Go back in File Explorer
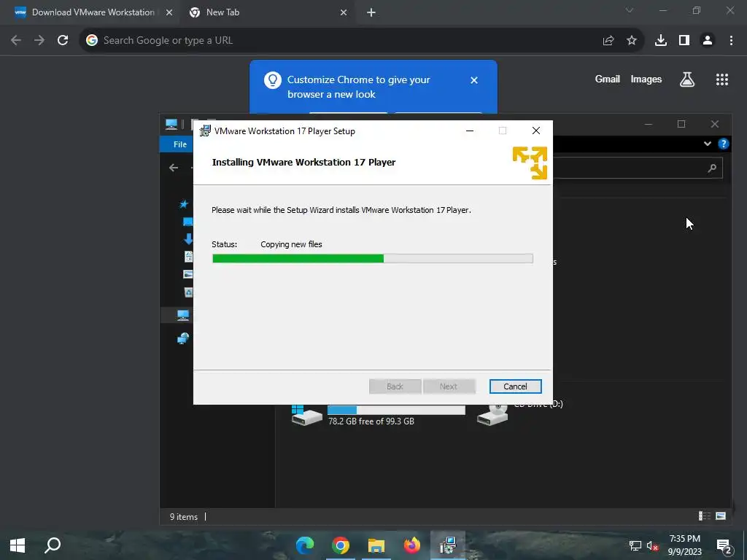 174,168
